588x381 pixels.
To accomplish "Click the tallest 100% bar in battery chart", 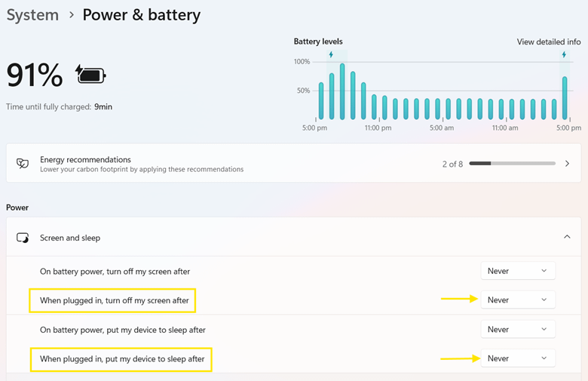I will pyautogui.click(x=342, y=91).
